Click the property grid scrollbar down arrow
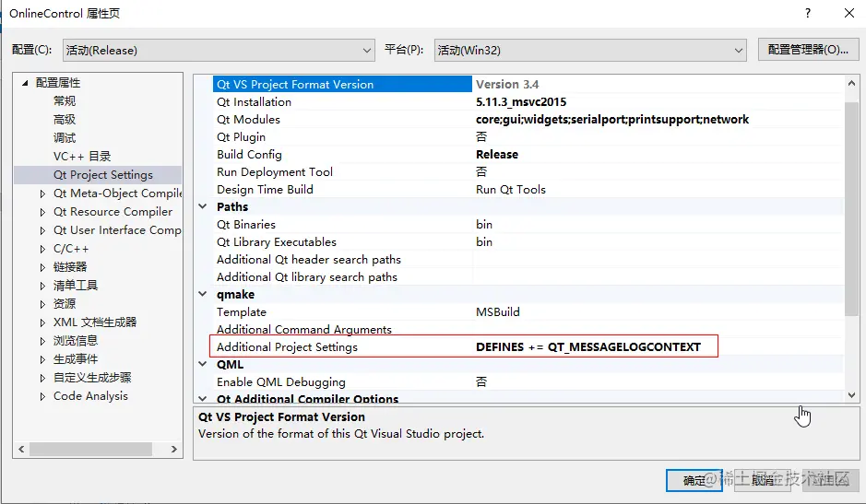The image size is (866, 504). click(851, 395)
